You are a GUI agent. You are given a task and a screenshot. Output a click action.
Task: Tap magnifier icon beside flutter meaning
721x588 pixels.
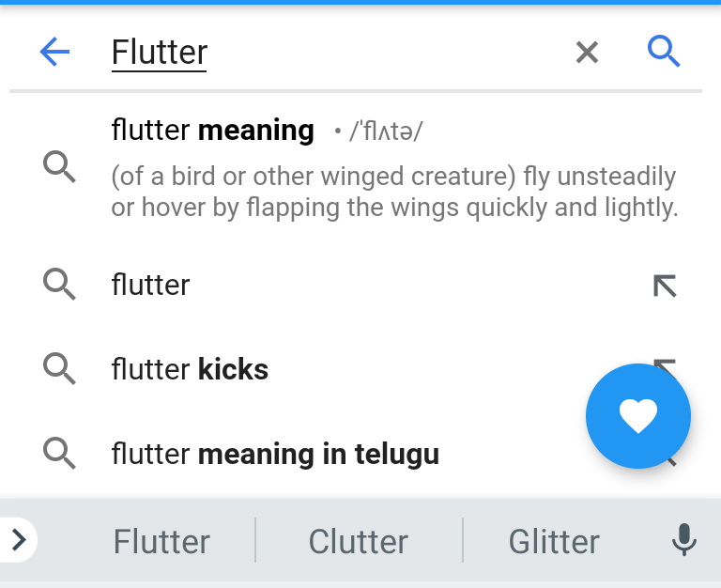(x=59, y=166)
